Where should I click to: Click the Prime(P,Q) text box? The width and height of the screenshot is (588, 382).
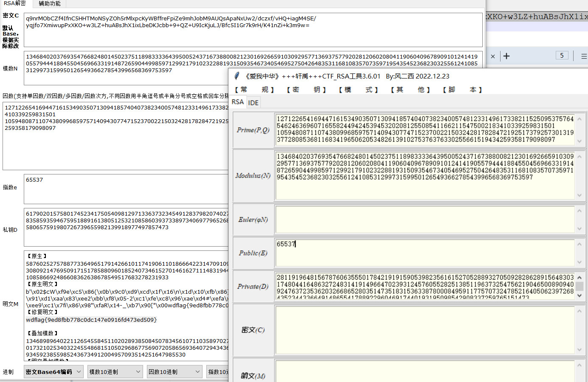point(425,129)
